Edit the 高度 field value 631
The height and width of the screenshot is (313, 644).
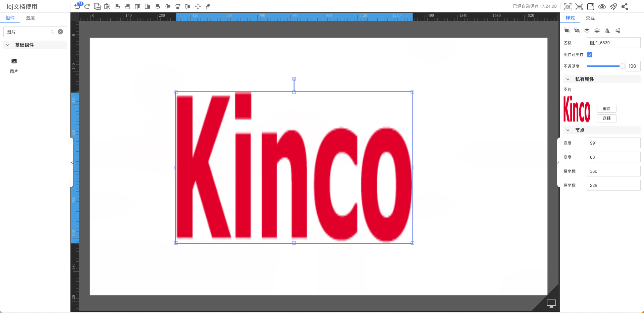[614, 157]
